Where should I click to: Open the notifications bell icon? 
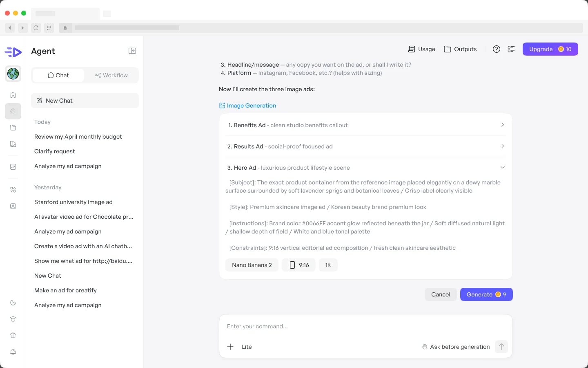pyautogui.click(x=13, y=352)
